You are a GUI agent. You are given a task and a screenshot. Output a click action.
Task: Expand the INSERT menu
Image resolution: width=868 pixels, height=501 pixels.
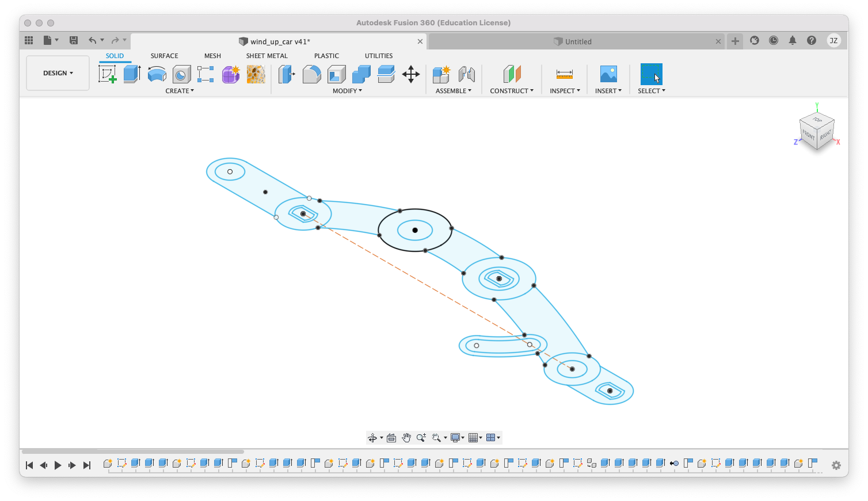(x=608, y=91)
